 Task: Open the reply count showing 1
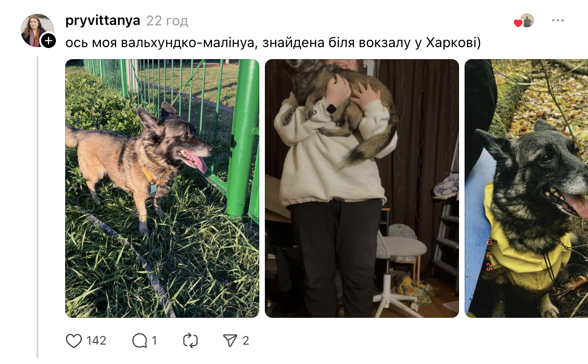click(154, 341)
